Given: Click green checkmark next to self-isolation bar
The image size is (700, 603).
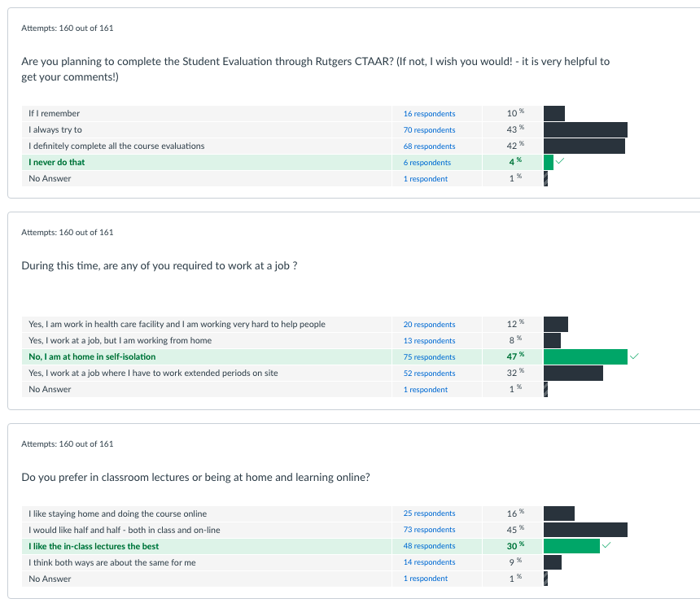Looking at the screenshot, I should [x=635, y=356].
